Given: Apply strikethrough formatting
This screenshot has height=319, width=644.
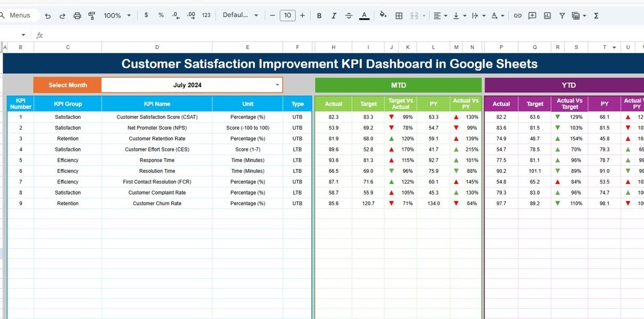Looking at the screenshot, I should [x=349, y=16].
